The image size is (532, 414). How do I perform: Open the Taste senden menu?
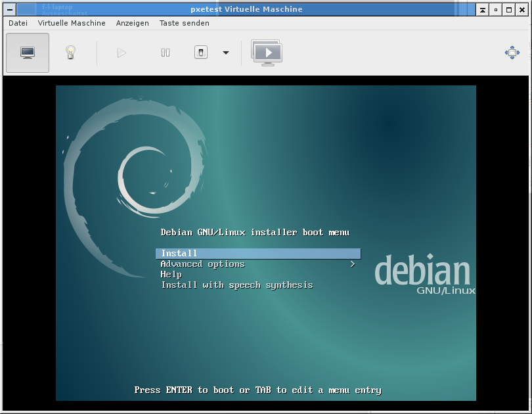pos(185,23)
